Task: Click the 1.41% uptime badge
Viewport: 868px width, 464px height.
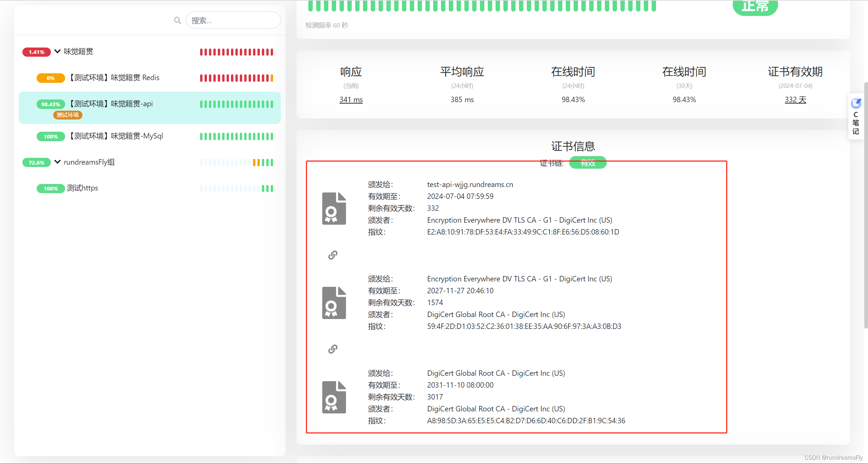Action: [36, 52]
